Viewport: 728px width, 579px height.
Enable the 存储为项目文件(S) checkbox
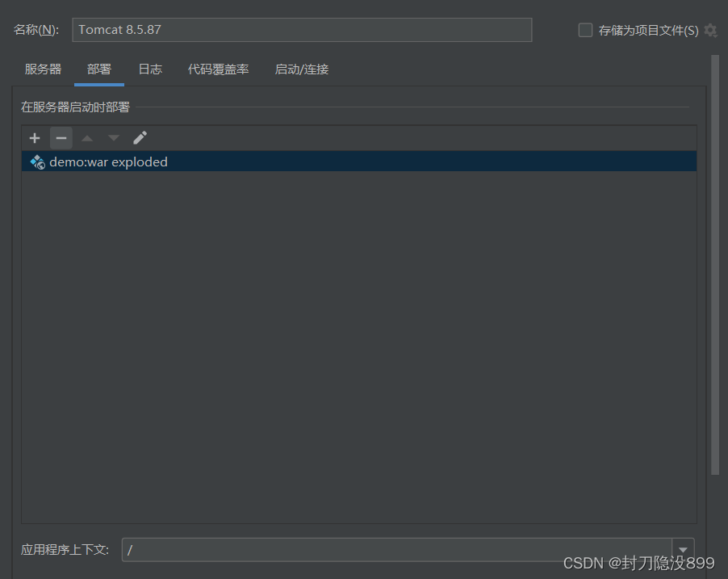point(585,30)
